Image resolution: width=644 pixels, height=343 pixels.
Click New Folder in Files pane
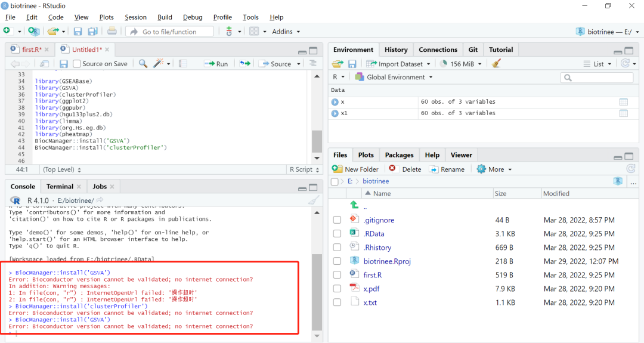pos(355,169)
